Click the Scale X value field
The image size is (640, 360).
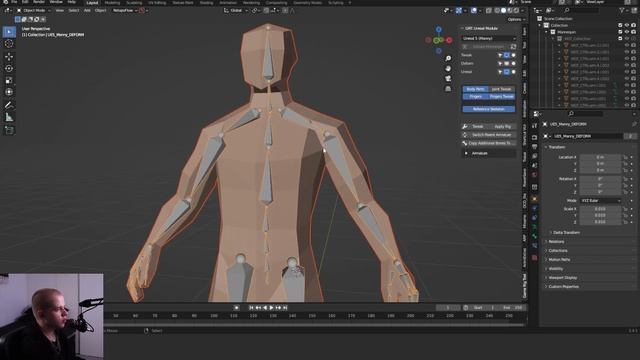(x=600, y=209)
